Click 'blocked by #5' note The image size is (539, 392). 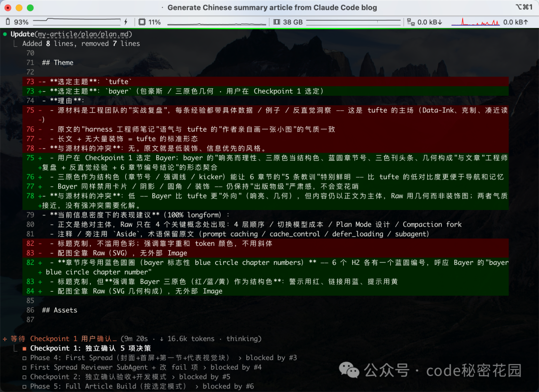(x=205, y=377)
